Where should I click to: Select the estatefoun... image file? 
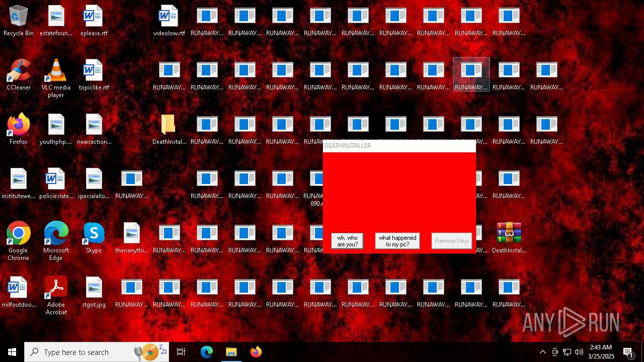coord(56,21)
